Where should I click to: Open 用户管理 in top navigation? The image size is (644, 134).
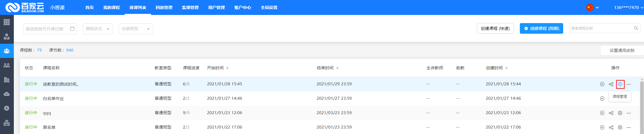point(216,8)
